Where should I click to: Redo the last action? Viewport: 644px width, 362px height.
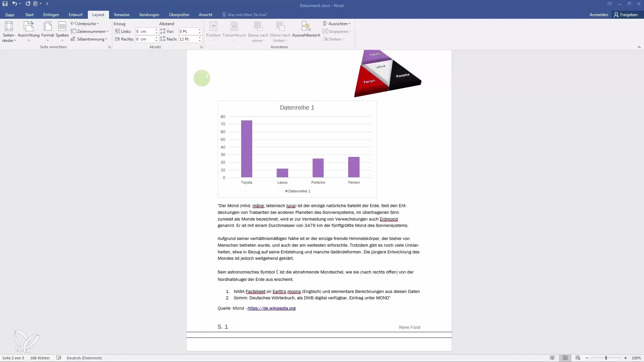click(x=28, y=4)
